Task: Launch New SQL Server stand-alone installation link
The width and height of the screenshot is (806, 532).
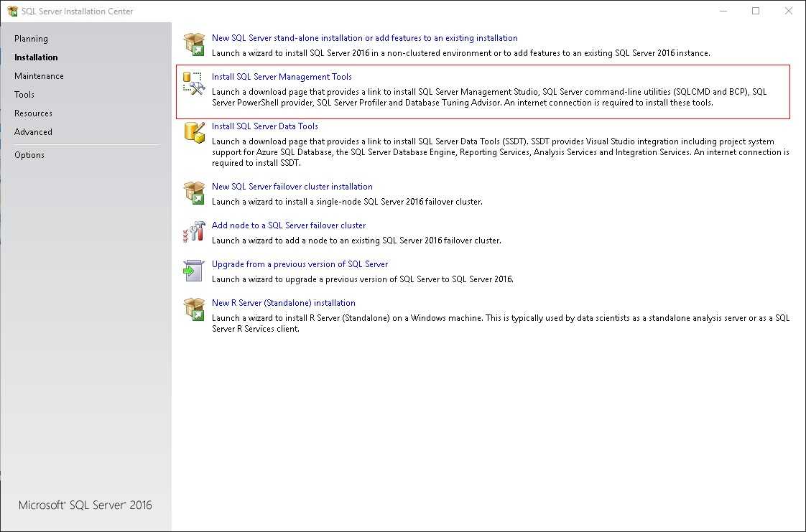Action: pos(364,38)
